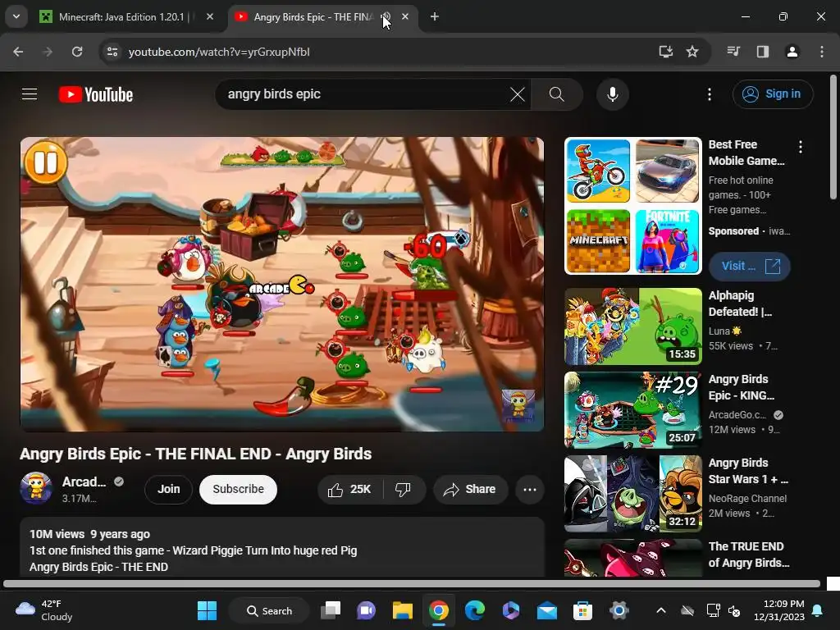
Task: Open the Chrome three-dot menu
Action: point(822,52)
